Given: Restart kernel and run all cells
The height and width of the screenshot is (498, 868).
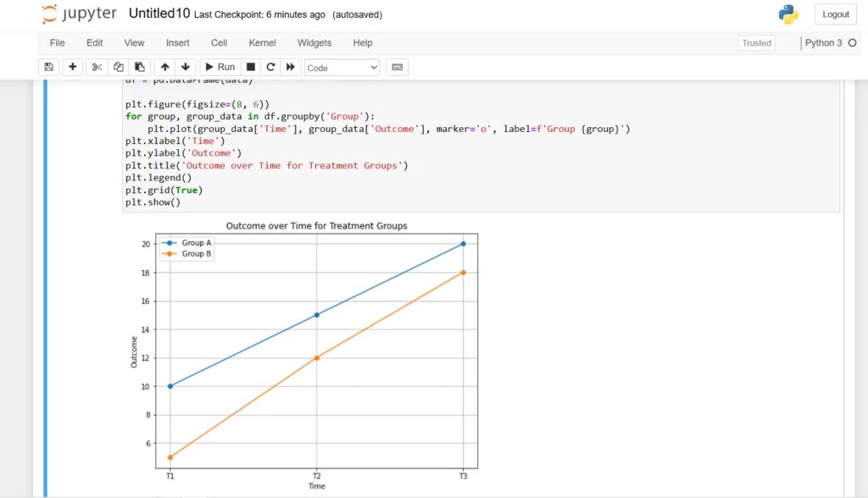Looking at the screenshot, I should coord(291,67).
